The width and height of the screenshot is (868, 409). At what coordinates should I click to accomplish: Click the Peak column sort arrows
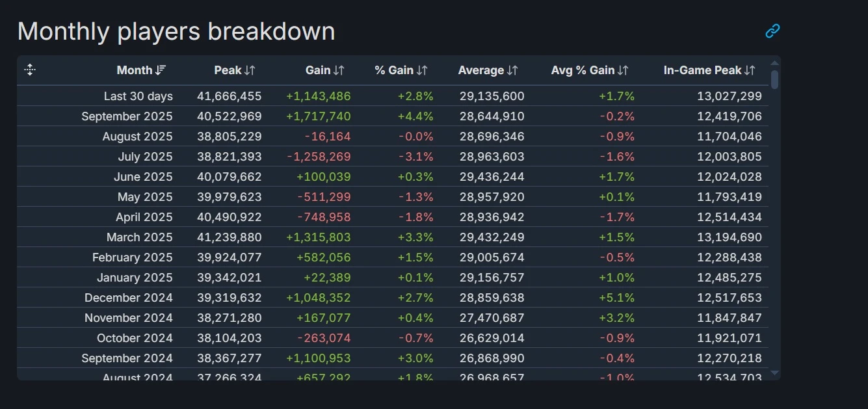point(250,70)
